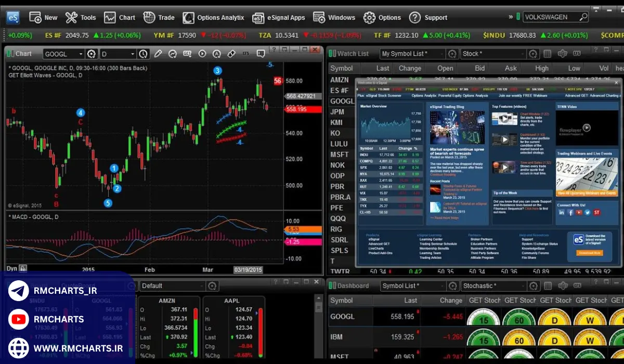The image size is (624, 364).
Task: Open the Windows menu
Action: (335, 18)
